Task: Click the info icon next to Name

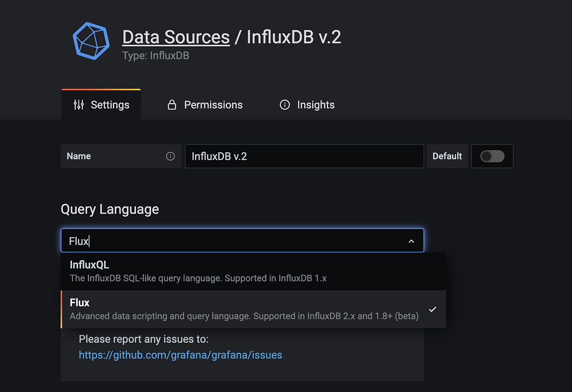Action: (x=170, y=156)
